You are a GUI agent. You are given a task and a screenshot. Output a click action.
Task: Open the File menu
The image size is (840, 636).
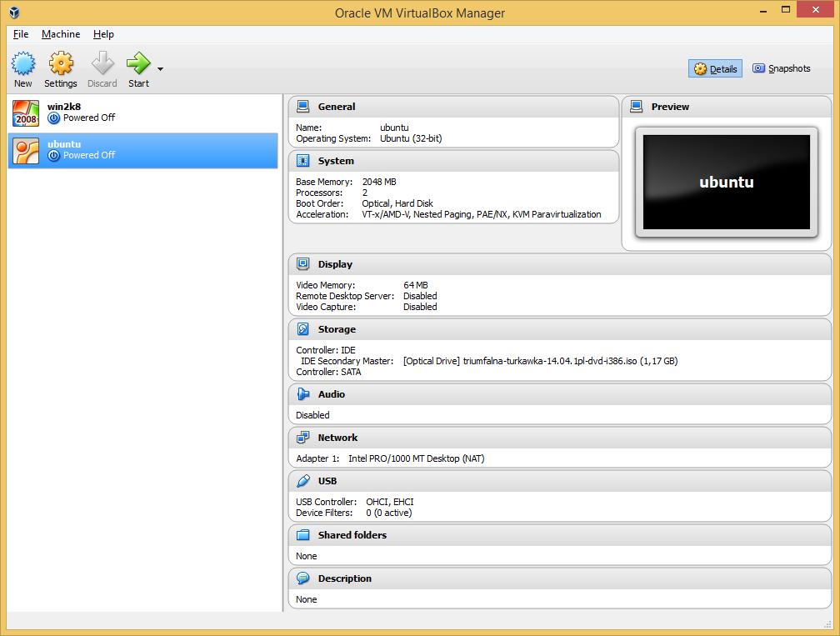click(21, 34)
